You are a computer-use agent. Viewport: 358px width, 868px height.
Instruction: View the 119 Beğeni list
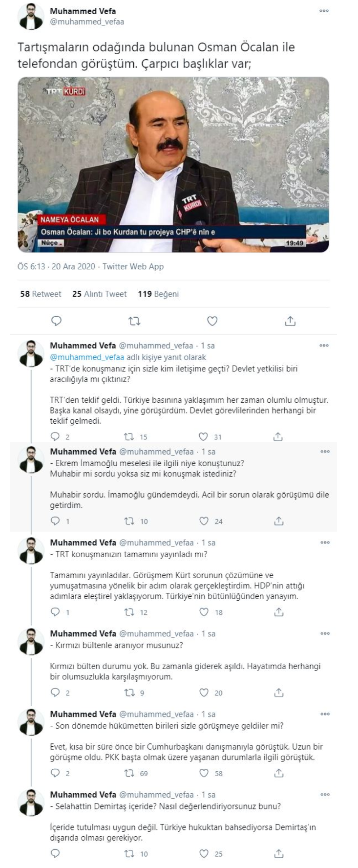point(158,294)
